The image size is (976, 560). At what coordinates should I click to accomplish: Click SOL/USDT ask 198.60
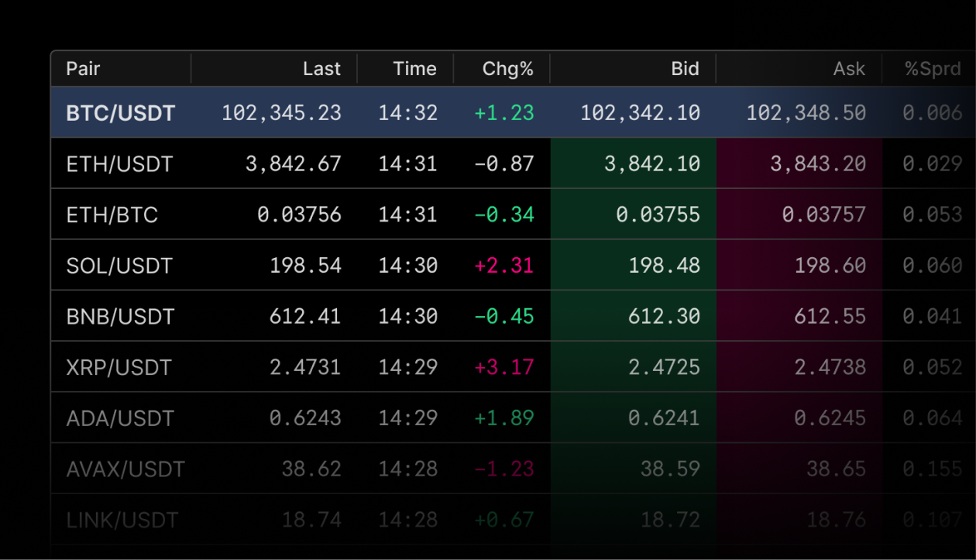(830, 266)
